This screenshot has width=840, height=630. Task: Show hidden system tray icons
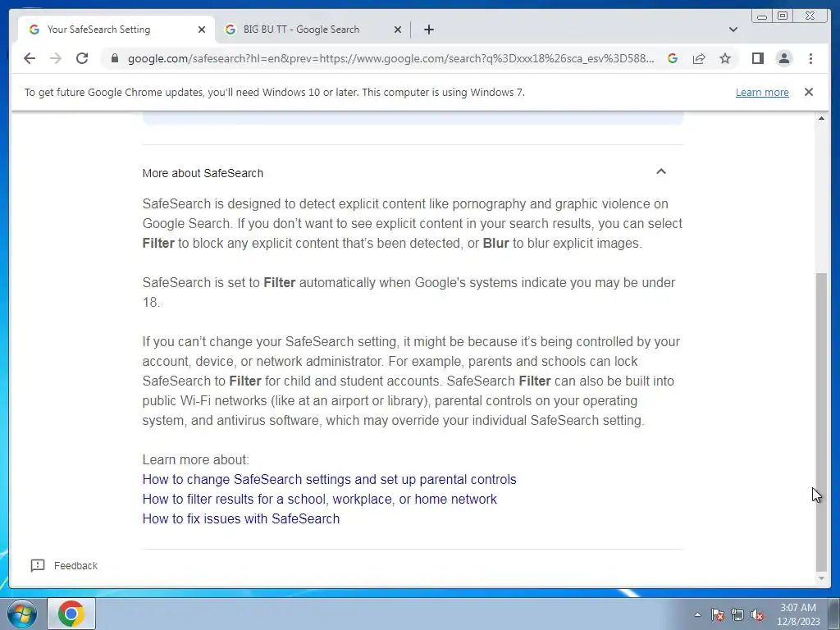[697, 614]
